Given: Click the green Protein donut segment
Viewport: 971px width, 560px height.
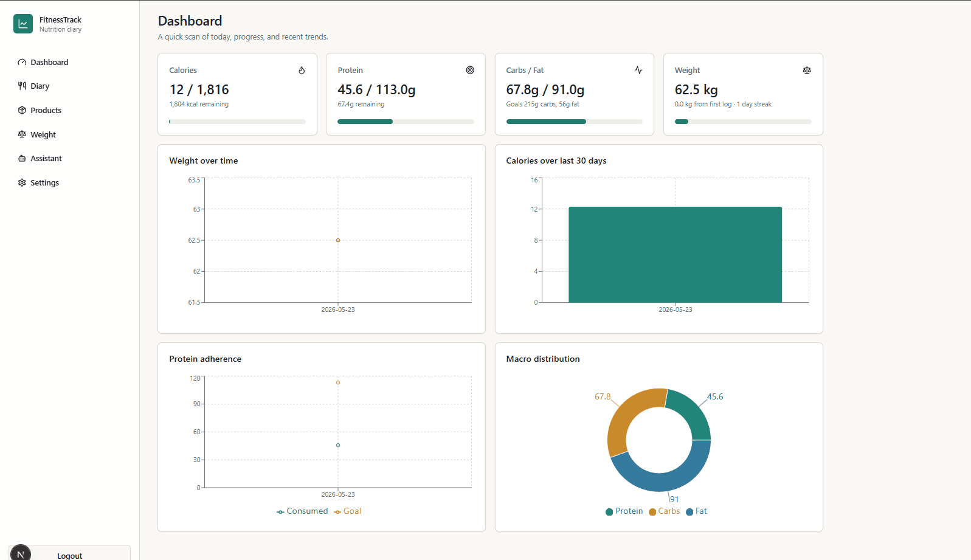Looking at the screenshot, I should [694, 410].
